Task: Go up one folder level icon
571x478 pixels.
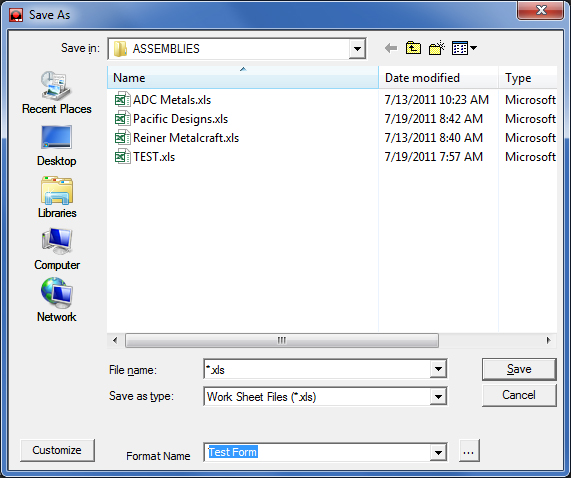Action: pyautogui.click(x=413, y=48)
